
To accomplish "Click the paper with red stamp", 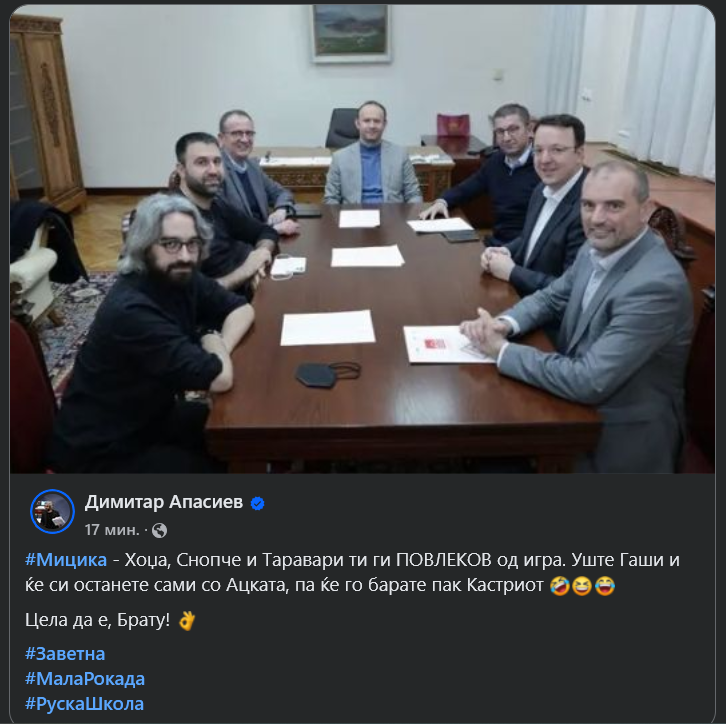I will point(444,344).
